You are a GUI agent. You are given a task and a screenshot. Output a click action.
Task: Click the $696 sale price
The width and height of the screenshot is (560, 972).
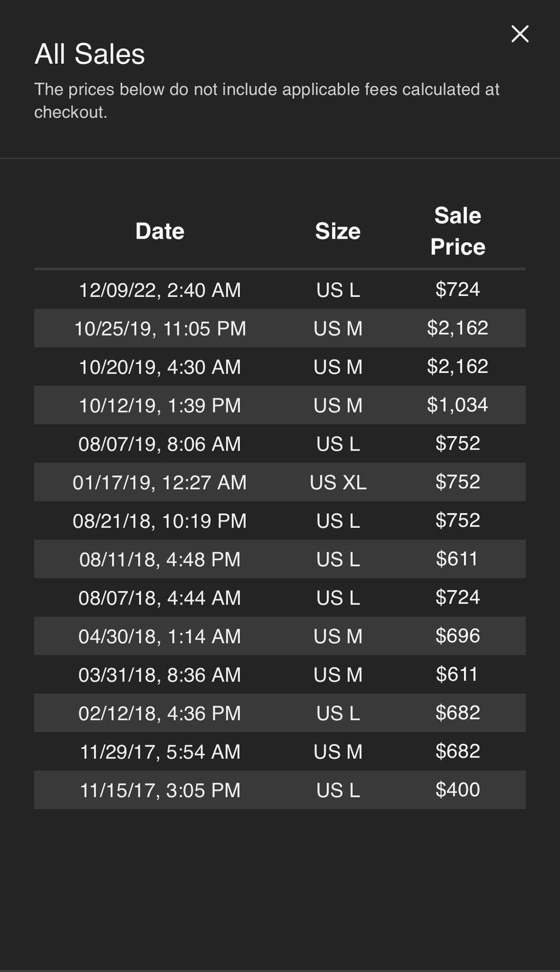457,636
